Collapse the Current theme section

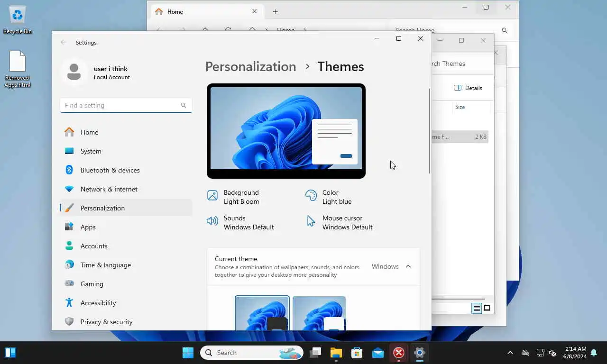click(408, 266)
